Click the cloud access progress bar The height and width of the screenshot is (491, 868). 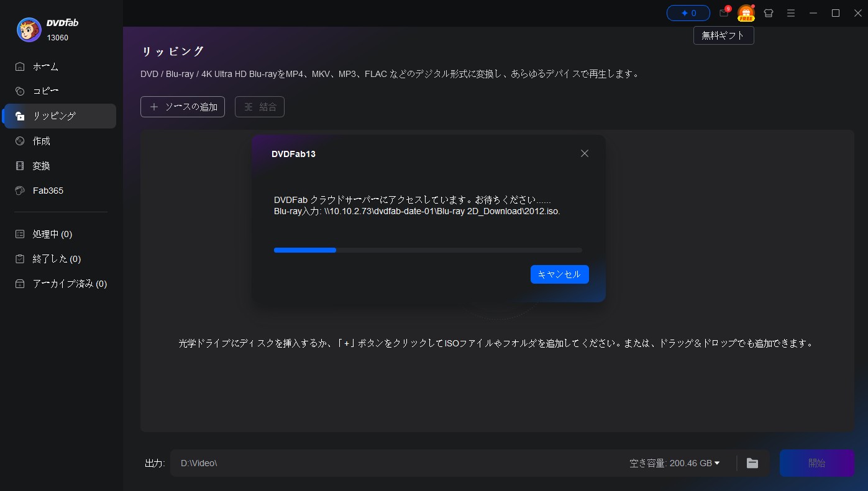[x=428, y=250]
